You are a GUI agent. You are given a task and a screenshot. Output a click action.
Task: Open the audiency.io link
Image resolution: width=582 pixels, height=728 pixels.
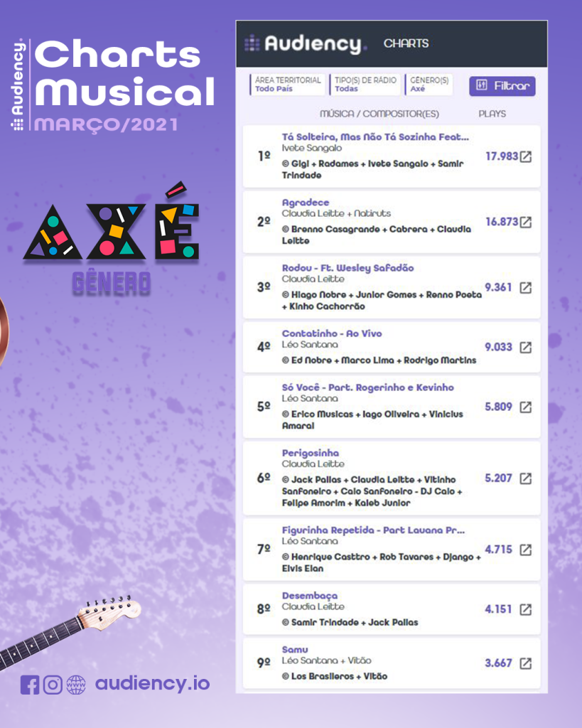point(152,683)
